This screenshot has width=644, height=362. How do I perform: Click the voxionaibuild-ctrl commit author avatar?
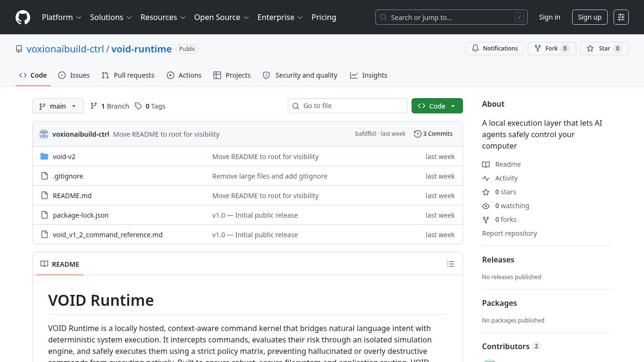coord(44,134)
